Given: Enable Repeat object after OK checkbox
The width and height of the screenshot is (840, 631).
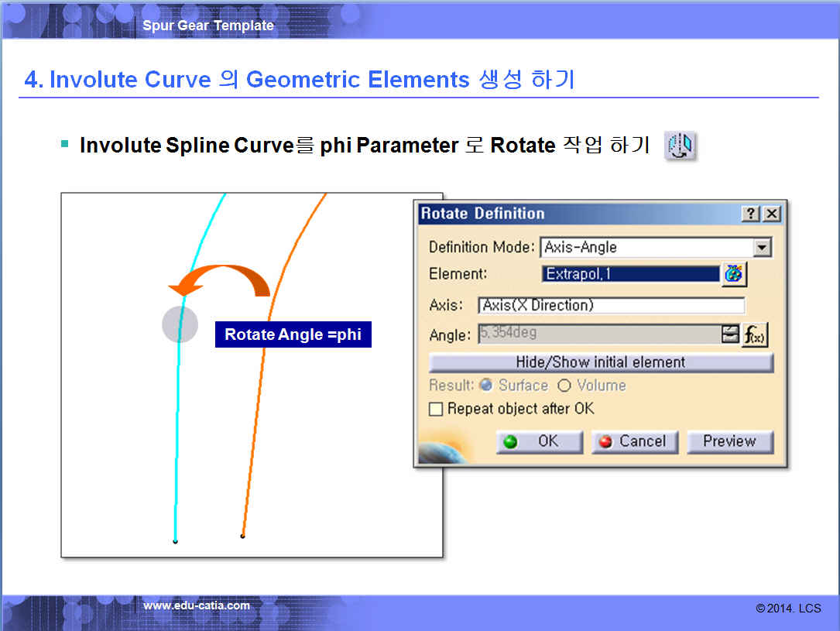Looking at the screenshot, I should (436, 409).
